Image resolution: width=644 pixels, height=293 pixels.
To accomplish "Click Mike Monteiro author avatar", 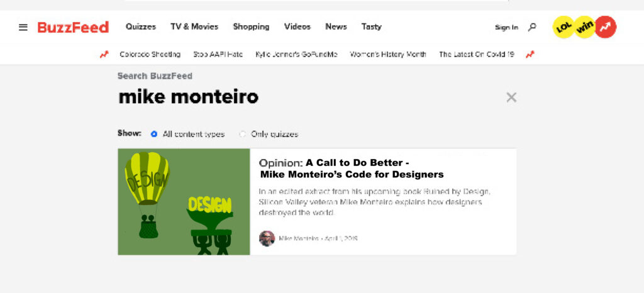I will tap(267, 238).
